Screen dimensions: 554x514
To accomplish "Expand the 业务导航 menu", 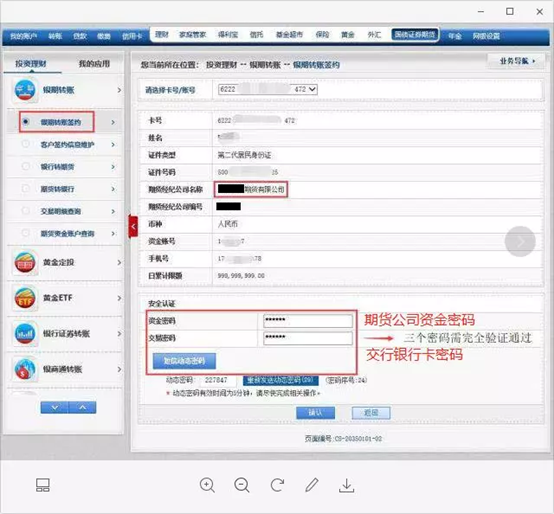I will pyautogui.click(x=516, y=61).
